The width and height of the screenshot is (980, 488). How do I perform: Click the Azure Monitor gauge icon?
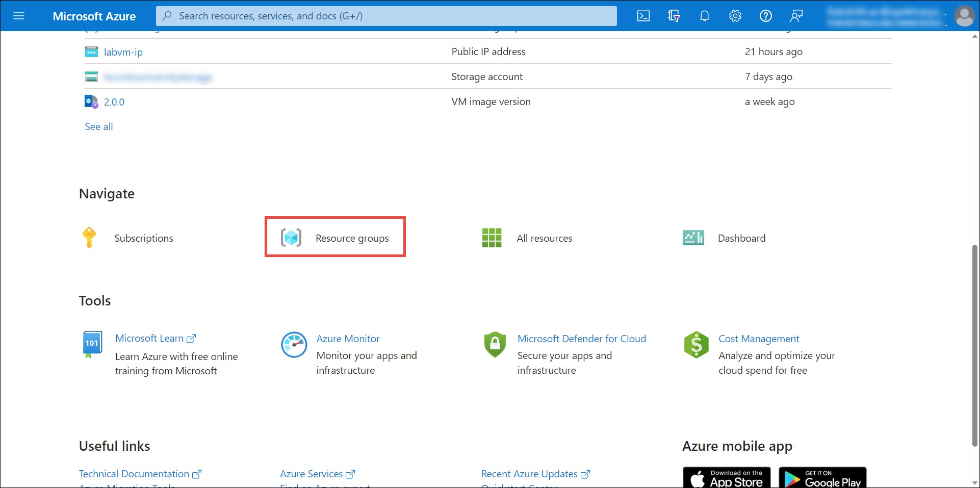point(294,345)
